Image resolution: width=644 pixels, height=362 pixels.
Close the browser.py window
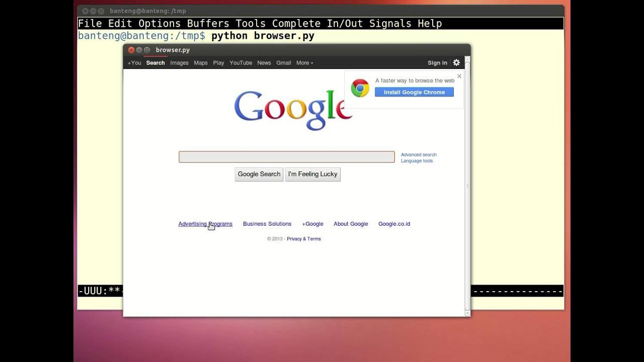[131, 50]
